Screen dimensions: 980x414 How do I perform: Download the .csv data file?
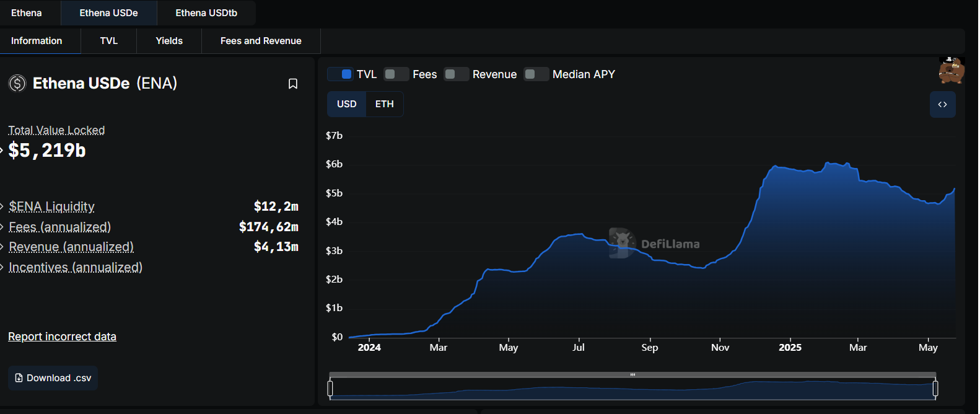point(53,378)
